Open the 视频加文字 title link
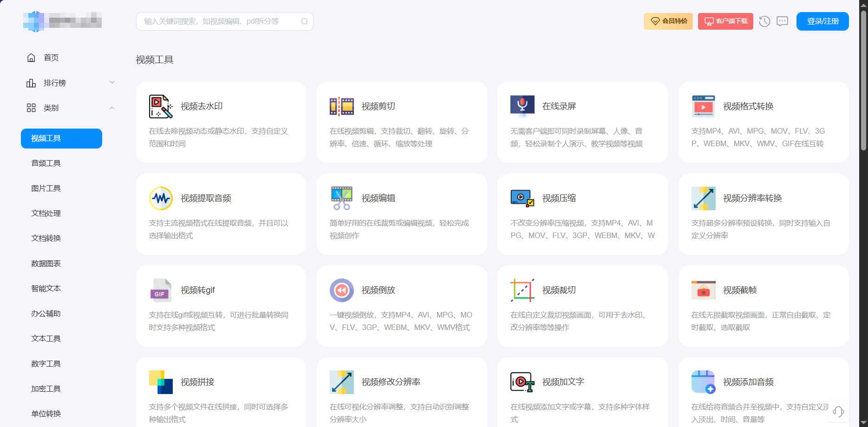 (x=563, y=382)
